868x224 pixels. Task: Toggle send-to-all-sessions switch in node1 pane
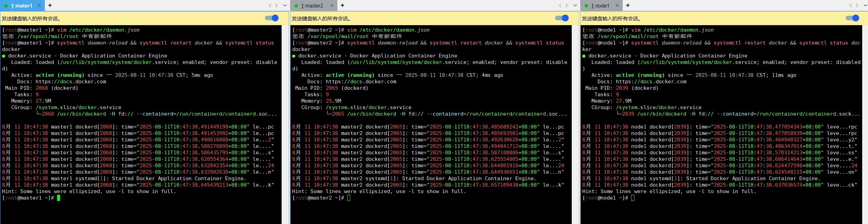click(x=852, y=18)
